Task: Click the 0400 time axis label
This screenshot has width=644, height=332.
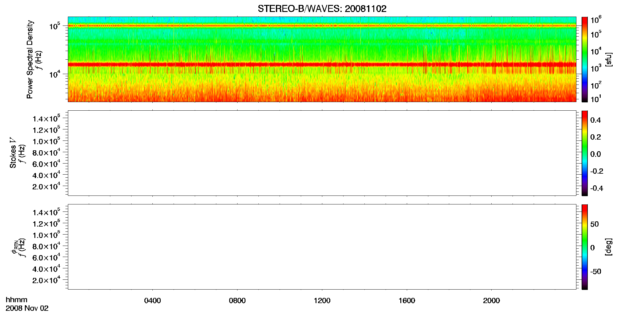Action: (x=152, y=301)
